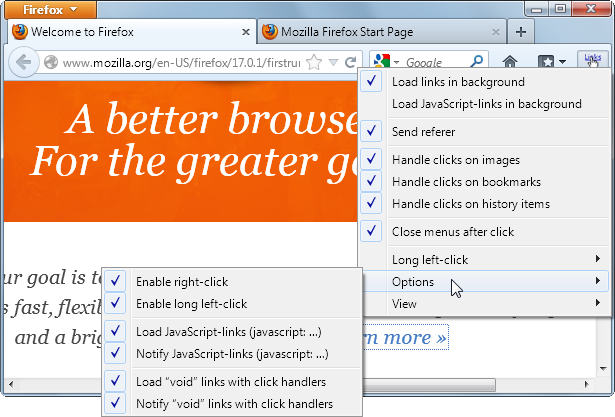This screenshot has width=615, height=417.
Task: Reload the current page
Action: click(350, 62)
